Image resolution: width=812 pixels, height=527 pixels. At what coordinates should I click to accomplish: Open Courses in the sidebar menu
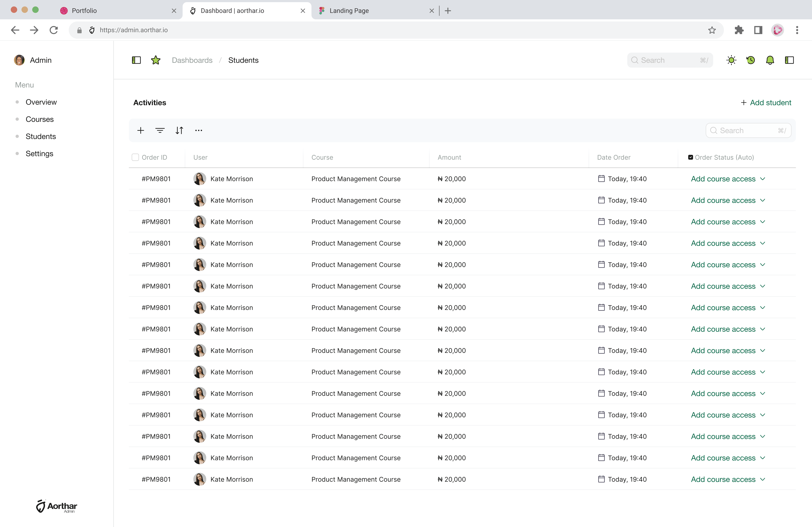pos(40,119)
